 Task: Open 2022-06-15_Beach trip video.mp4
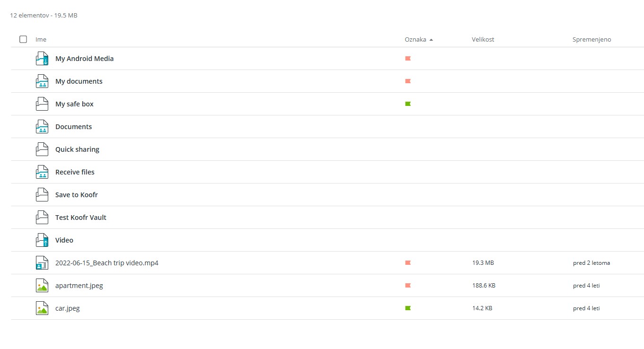pyautogui.click(x=107, y=263)
